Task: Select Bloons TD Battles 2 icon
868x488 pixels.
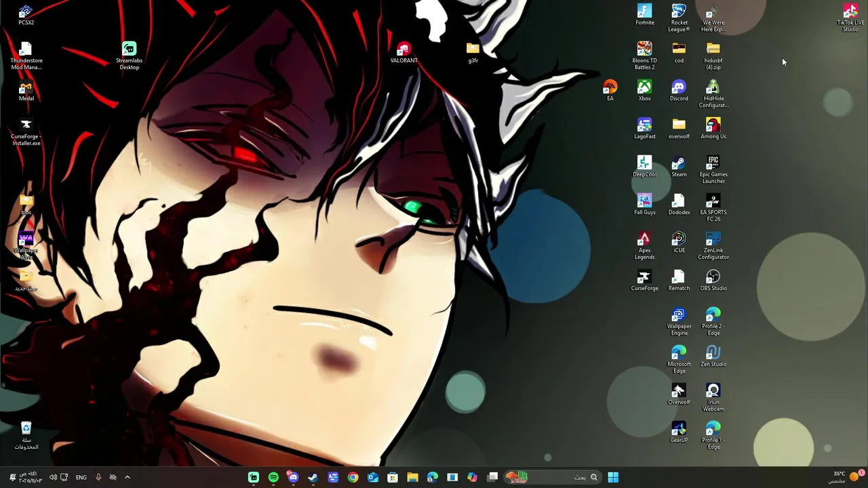Action: coord(644,57)
